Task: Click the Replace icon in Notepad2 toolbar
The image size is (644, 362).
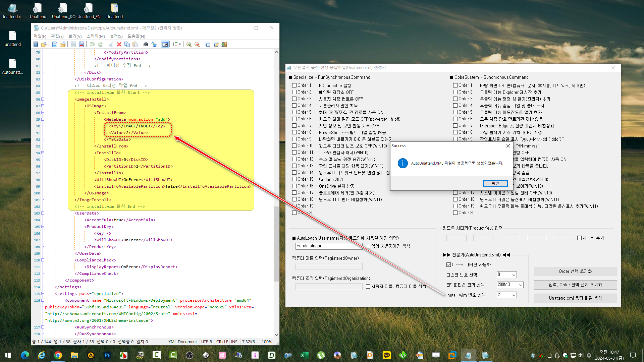Action: click(x=154, y=44)
